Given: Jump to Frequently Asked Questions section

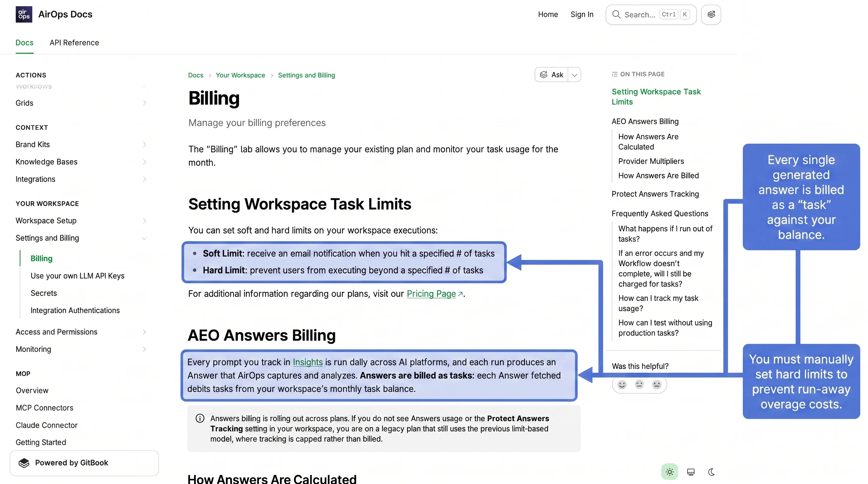Looking at the screenshot, I should pos(660,214).
